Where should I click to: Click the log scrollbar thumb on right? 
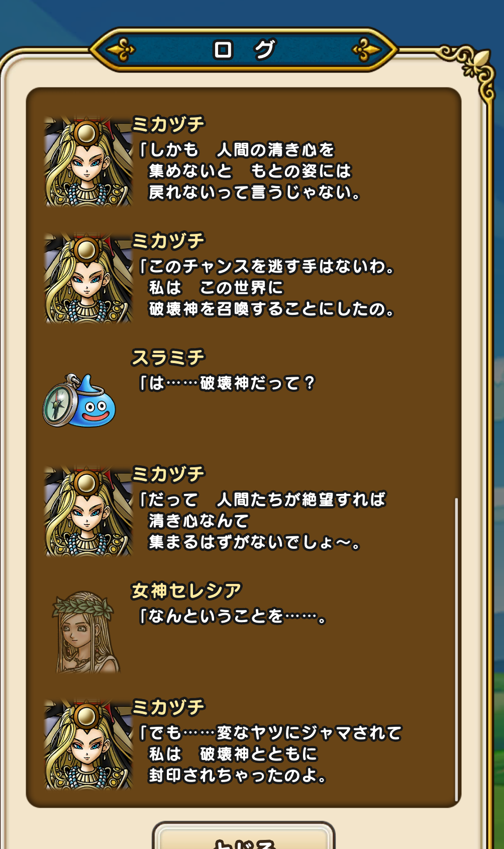[456, 624]
